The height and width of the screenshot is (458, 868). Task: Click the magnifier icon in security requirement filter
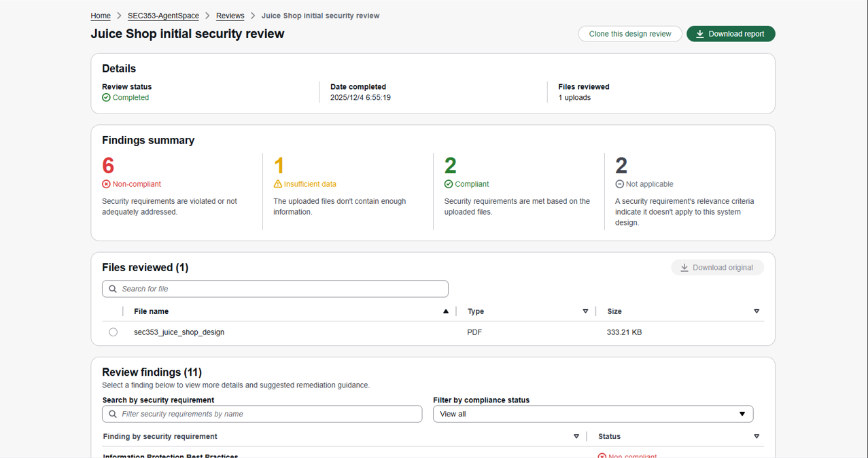pos(113,414)
